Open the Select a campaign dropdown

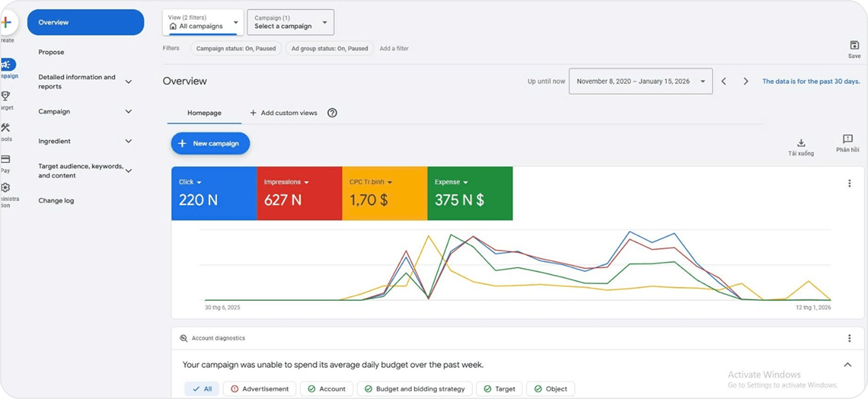click(290, 23)
